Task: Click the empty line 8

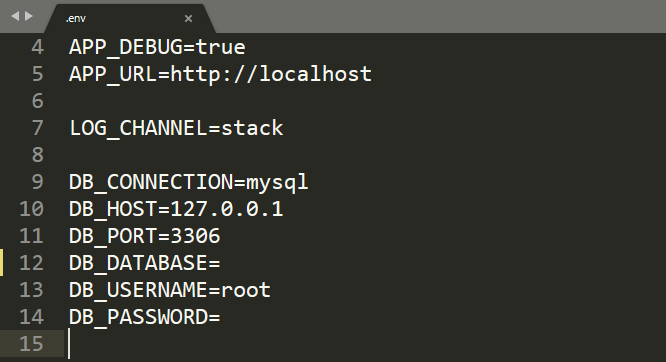Action: pos(365,155)
